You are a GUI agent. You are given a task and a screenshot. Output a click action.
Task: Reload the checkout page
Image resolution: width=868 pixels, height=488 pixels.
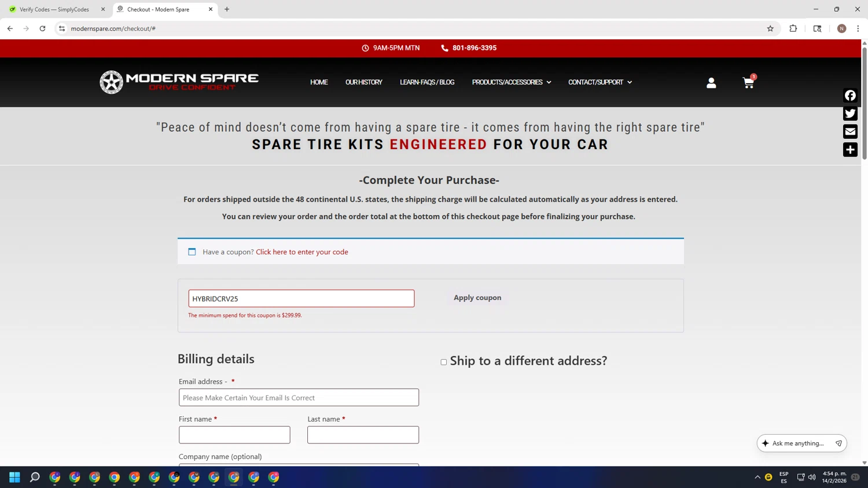click(42, 28)
